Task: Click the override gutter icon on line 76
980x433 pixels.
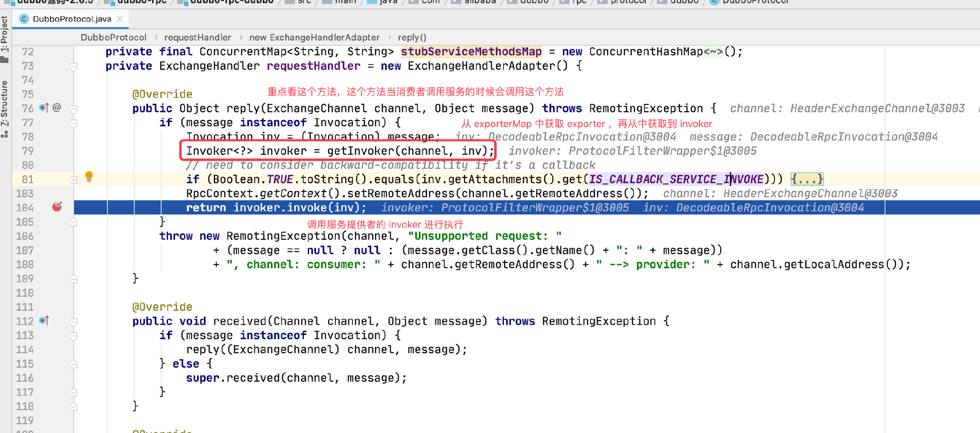Action: point(44,108)
